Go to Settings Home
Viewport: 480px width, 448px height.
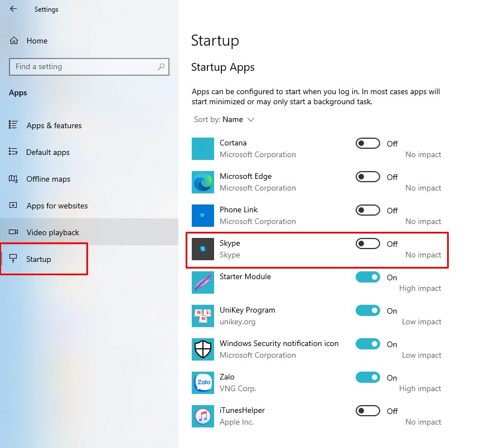tap(36, 41)
